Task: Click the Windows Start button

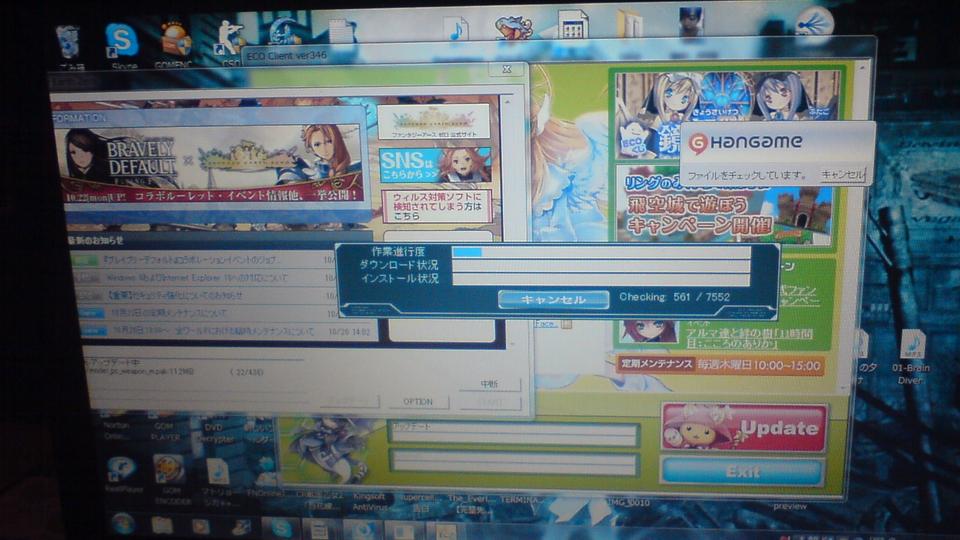Action: (123, 524)
